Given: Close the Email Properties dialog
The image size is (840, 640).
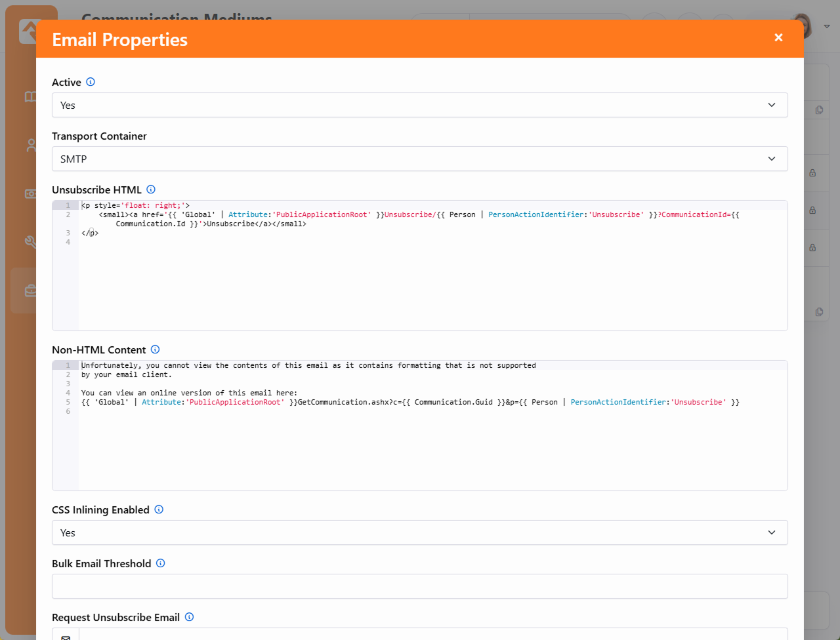Looking at the screenshot, I should (778, 38).
